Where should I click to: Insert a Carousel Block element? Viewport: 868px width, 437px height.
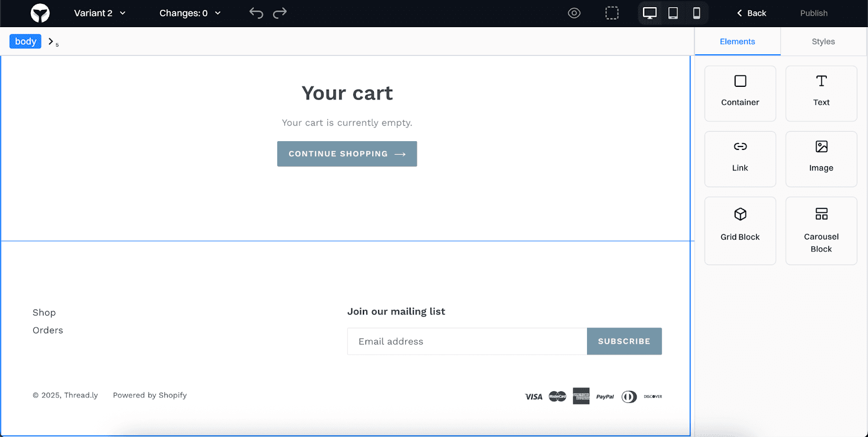click(x=821, y=231)
